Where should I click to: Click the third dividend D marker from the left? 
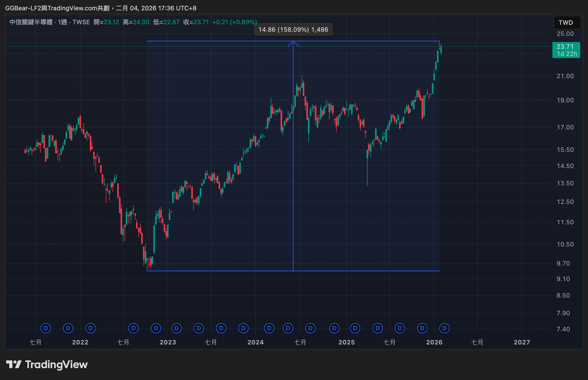(90, 328)
